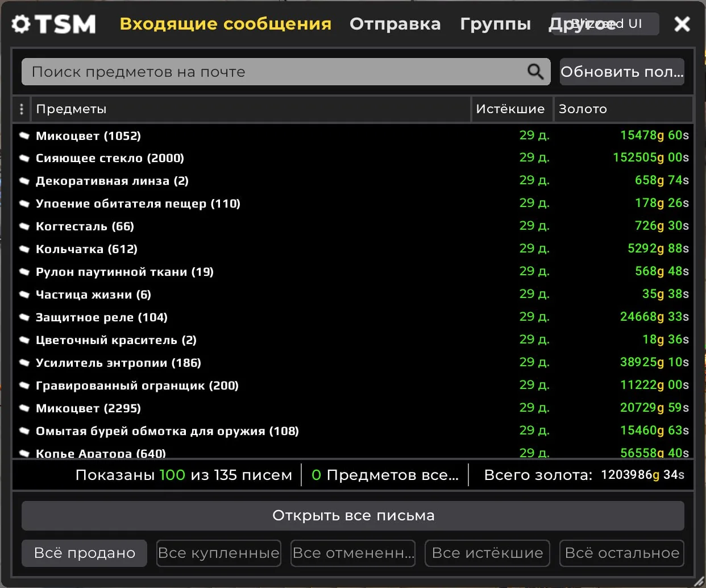Focus the Поиск предметов на почте field

tap(286, 72)
